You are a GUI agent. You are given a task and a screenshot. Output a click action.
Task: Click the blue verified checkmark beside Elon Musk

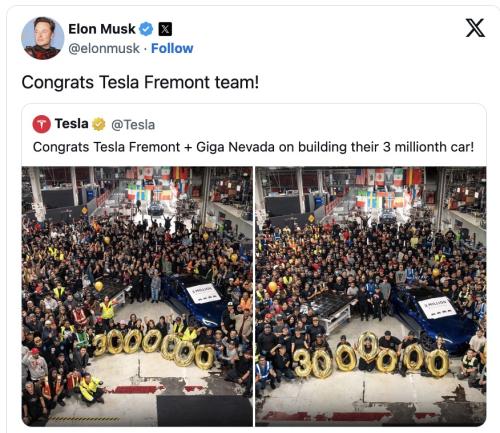pos(146,29)
